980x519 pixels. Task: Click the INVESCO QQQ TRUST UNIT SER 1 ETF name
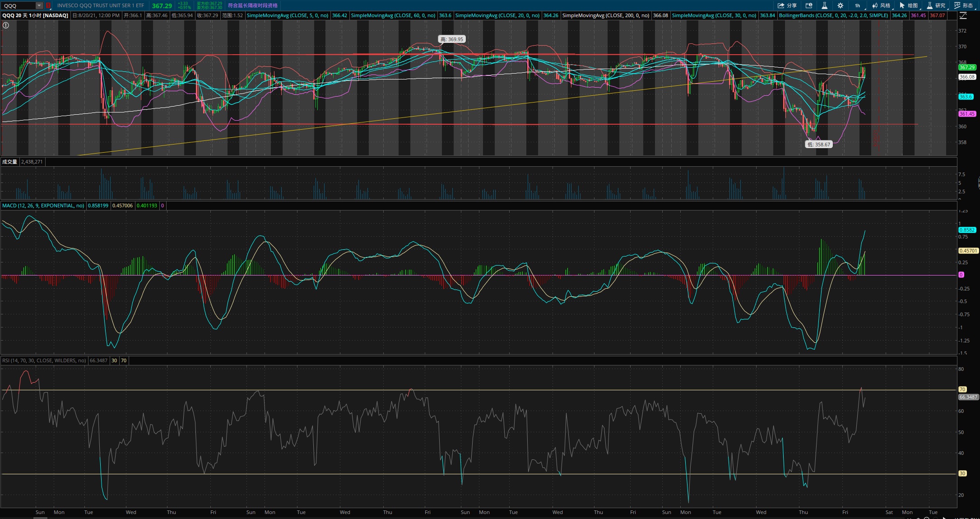pyautogui.click(x=101, y=5)
